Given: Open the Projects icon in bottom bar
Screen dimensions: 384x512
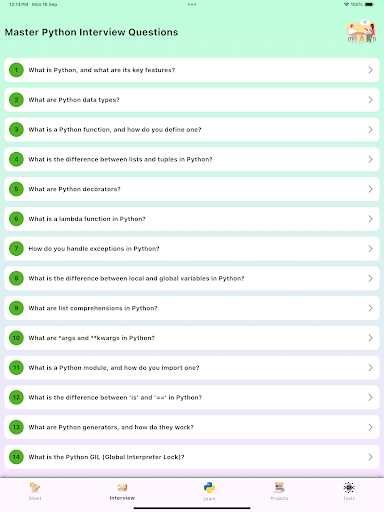Looking at the screenshot, I should pos(279,487).
